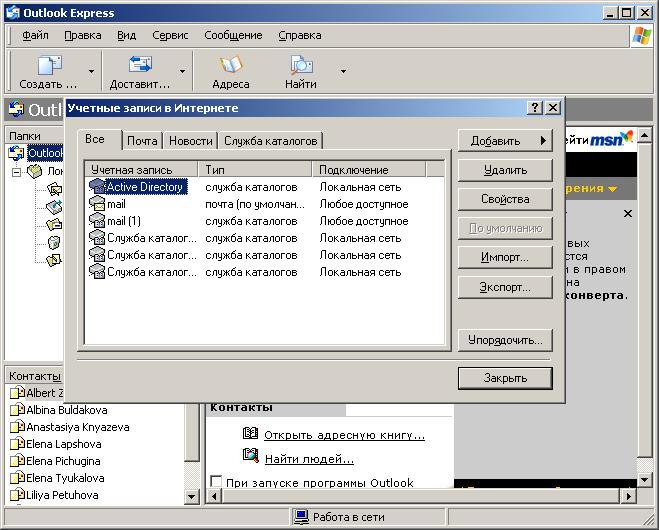Click the dialog help question mark button
Viewport: 659px width, 530px height.
click(x=535, y=108)
